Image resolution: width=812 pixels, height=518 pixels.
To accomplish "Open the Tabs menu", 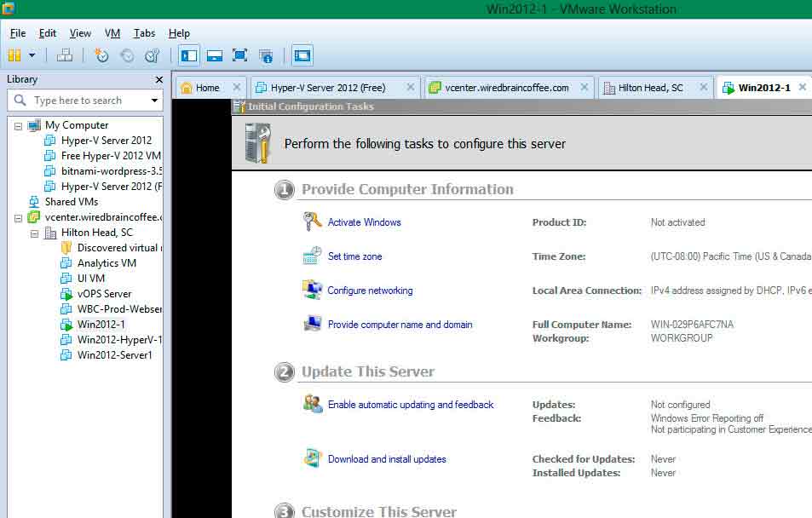I will (x=144, y=33).
